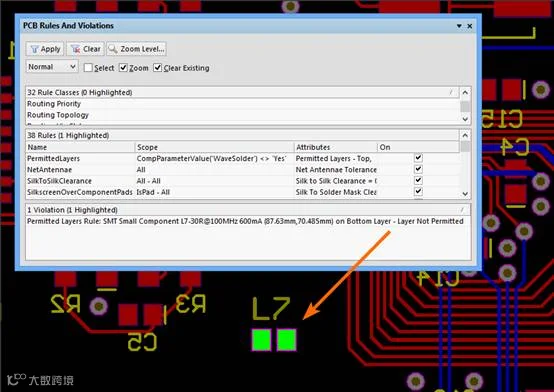Sort rules by Name column
Image resolution: width=554 pixels, height=392 pixels.
click(81, 147)
